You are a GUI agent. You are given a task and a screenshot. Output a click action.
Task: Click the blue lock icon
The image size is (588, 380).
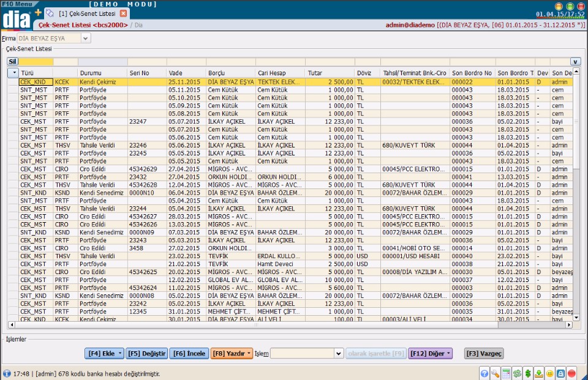point(560,374)
